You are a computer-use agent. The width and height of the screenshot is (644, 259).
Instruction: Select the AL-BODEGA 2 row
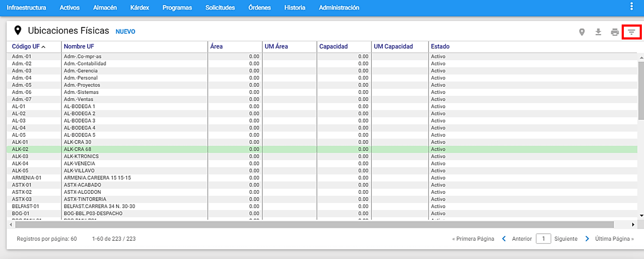(322, 113)
